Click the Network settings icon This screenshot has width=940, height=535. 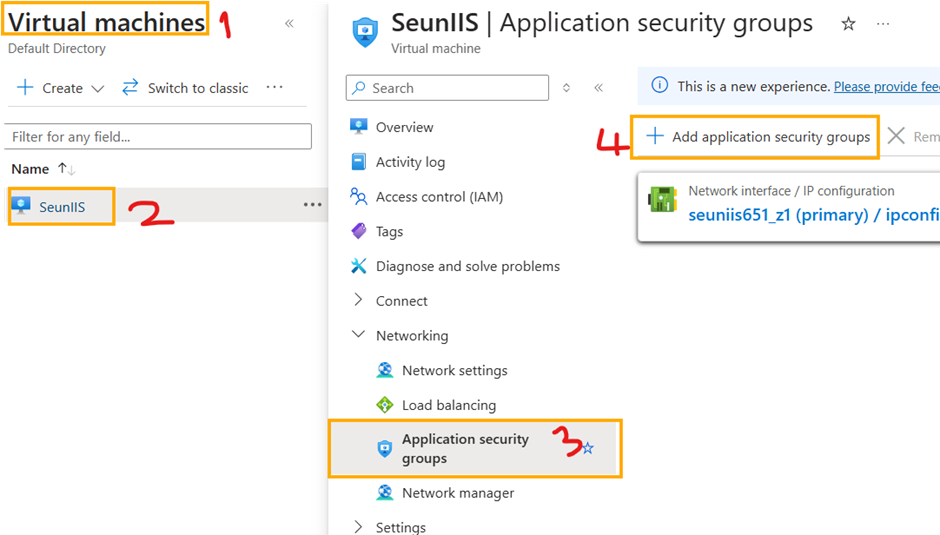(385, 370)
